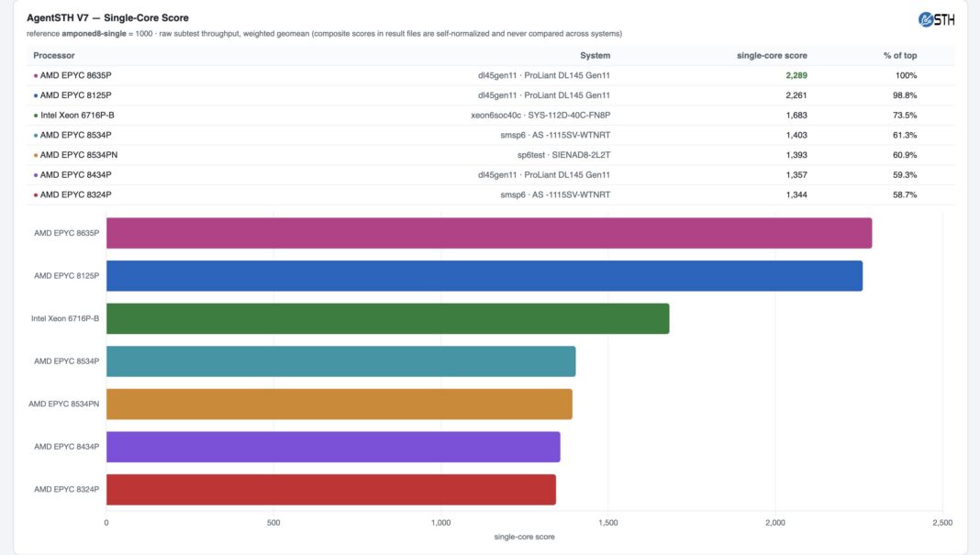
Task: Click the 2,289 score in the top row
Action: [796, 75]
